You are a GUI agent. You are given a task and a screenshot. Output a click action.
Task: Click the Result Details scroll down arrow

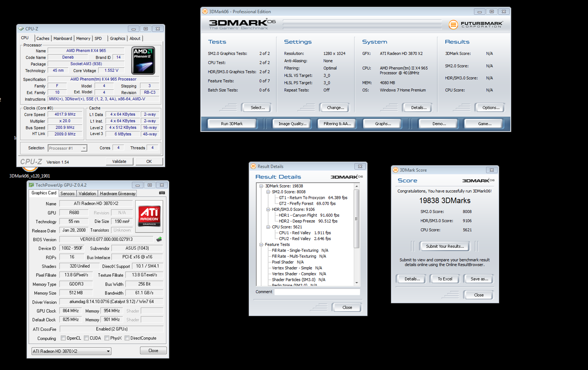point(356,283)
